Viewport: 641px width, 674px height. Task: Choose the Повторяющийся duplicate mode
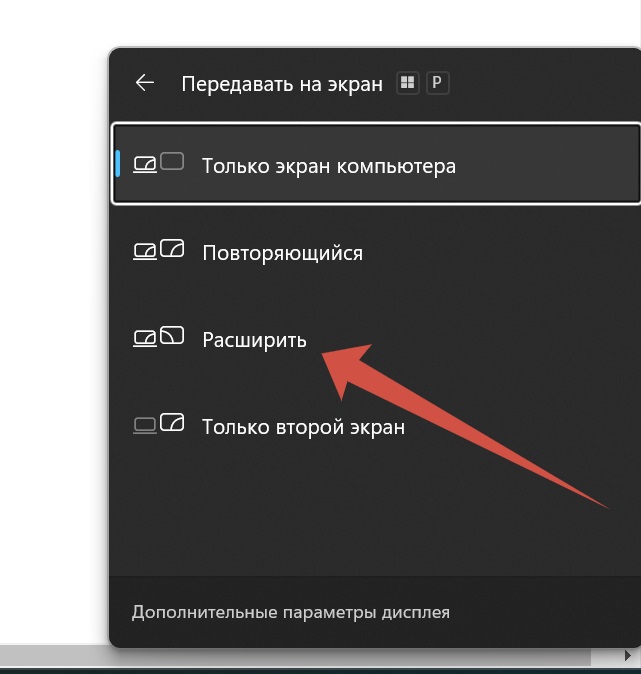click(x=376, y=252)
